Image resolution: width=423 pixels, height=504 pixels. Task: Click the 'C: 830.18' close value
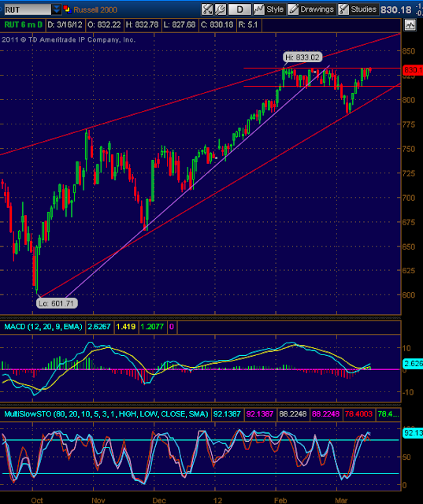tap(217, 24)
